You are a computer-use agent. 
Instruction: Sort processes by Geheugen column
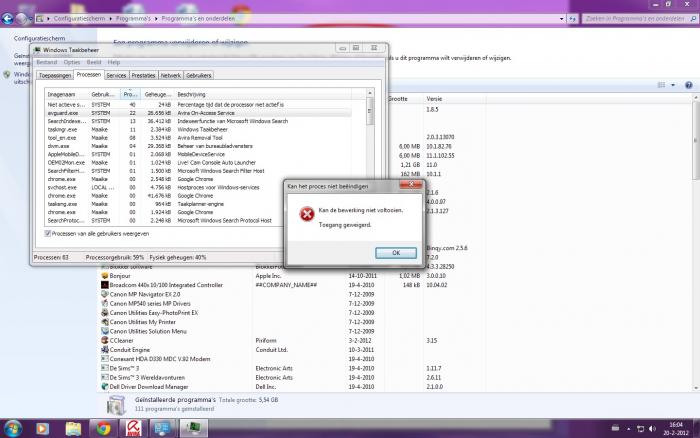tap(158, 94)
